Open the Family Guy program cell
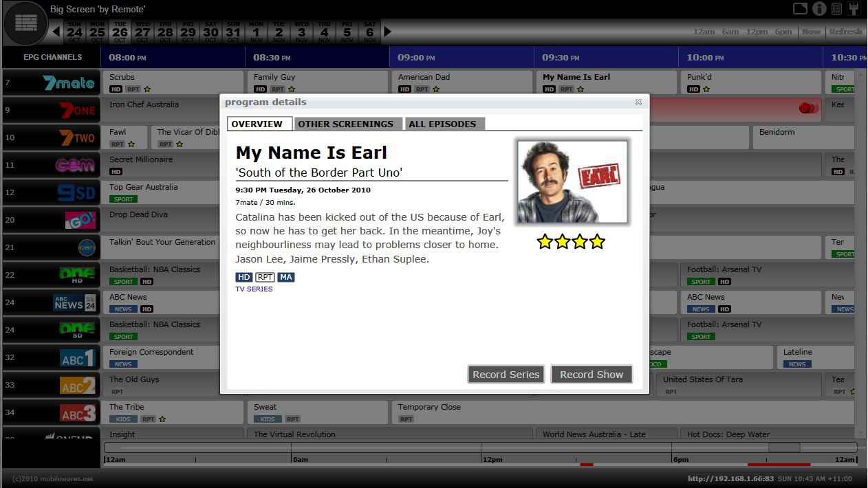 (318, 82)
